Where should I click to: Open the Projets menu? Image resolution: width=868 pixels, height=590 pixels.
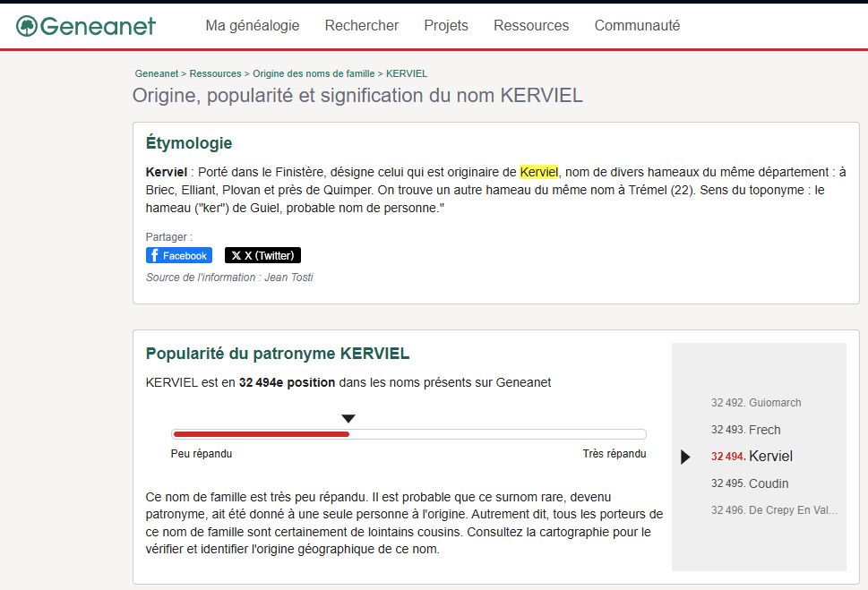point(446,26)
